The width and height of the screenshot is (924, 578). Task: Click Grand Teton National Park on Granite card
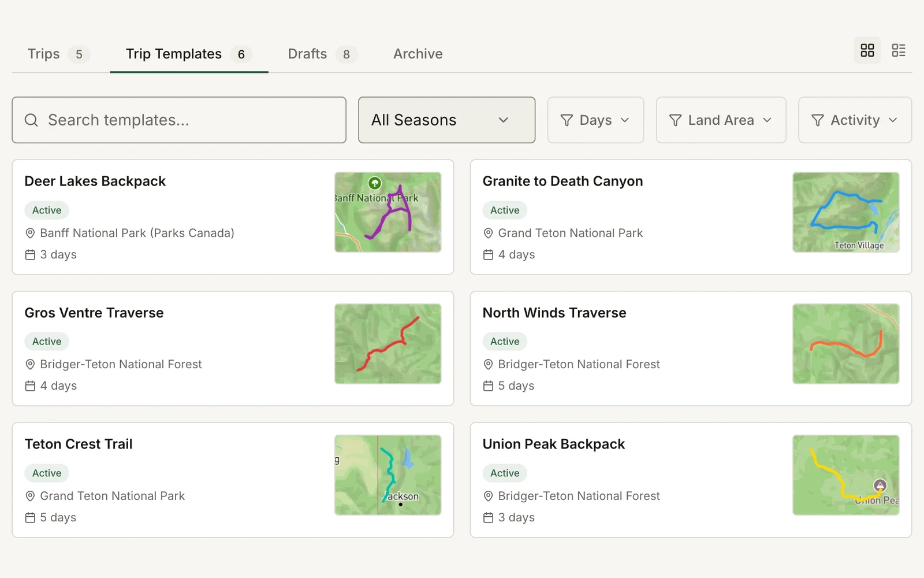[x=570, y=233]
